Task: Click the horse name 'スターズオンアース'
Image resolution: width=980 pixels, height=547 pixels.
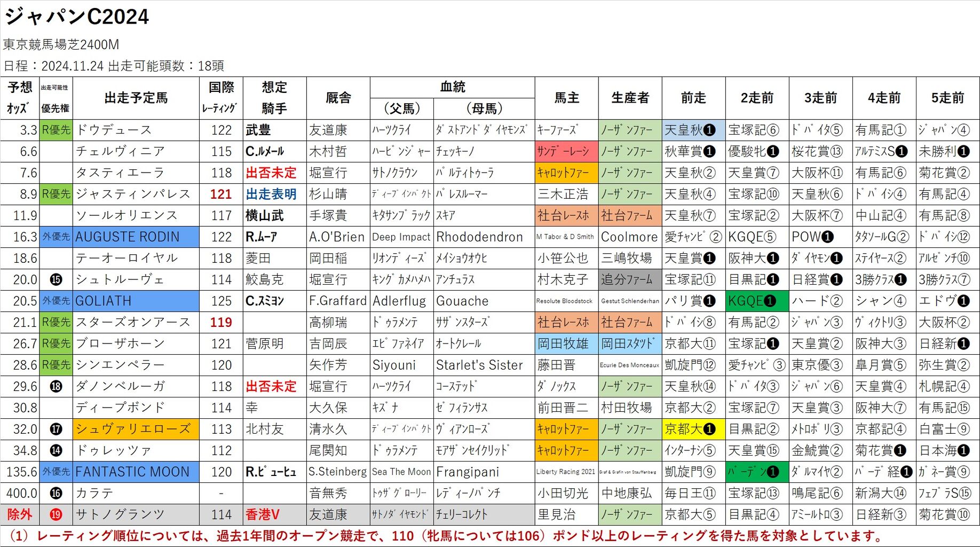Action: (133, 322)
